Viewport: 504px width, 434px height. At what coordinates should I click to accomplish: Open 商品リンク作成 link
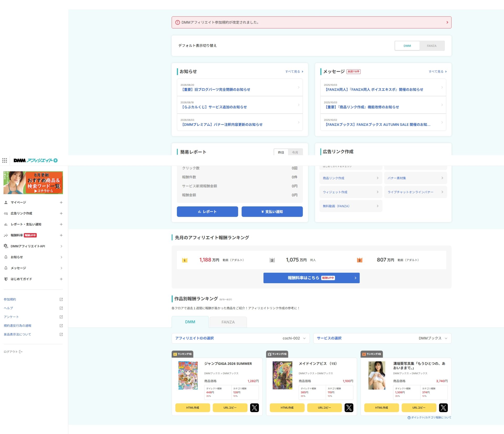351,178
